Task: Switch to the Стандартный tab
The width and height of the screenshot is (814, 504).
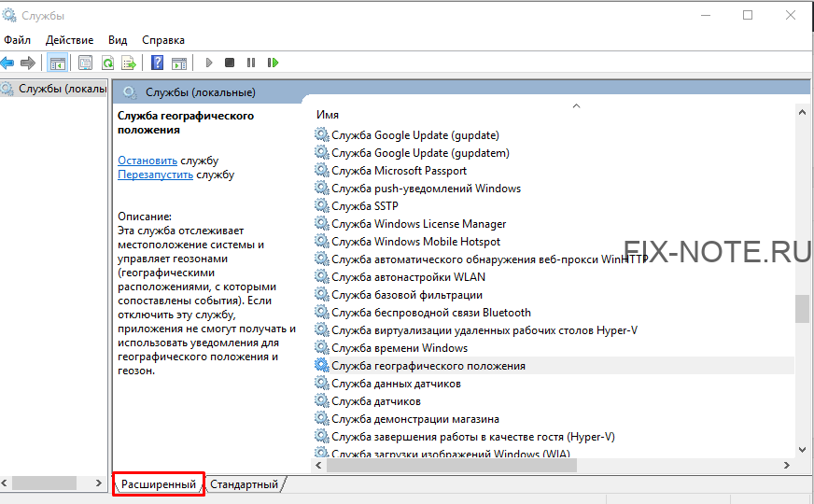Action: (244, 484)
